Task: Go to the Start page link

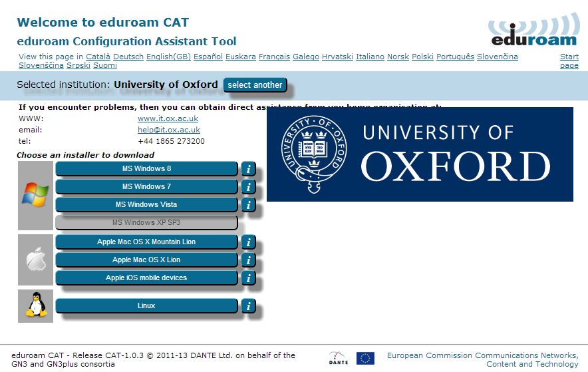Action: [x=569, y=61]
